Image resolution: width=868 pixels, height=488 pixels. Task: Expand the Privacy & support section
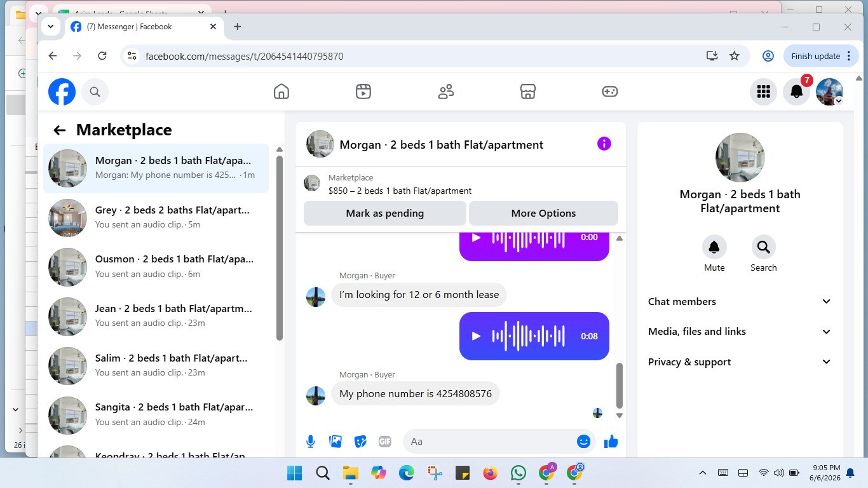[x=740, y=362]
